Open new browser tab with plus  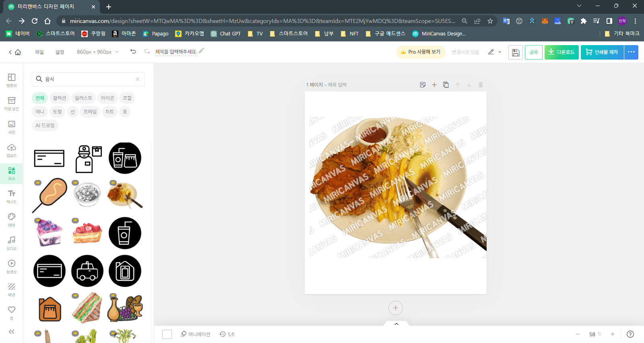pyautogui.click(x=109, y=7)
